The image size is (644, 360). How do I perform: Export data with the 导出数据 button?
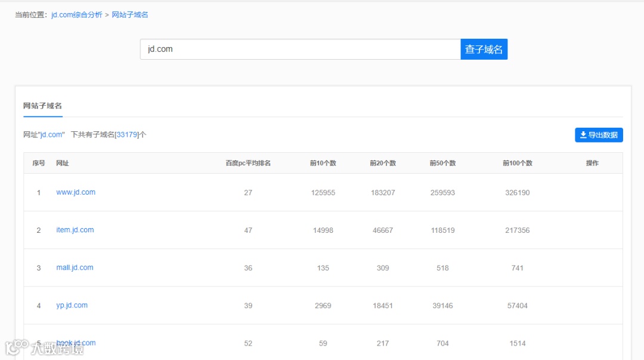[x=599, y=135]
